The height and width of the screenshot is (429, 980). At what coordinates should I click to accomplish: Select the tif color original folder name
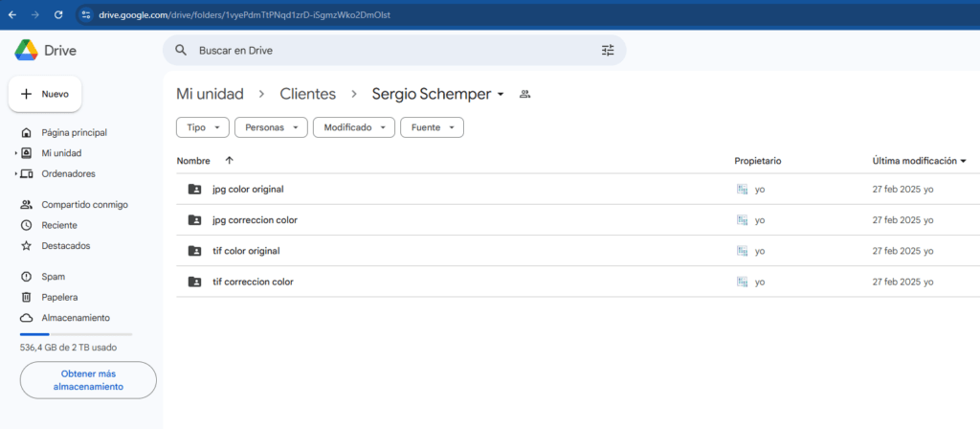(x=246, y=251)
